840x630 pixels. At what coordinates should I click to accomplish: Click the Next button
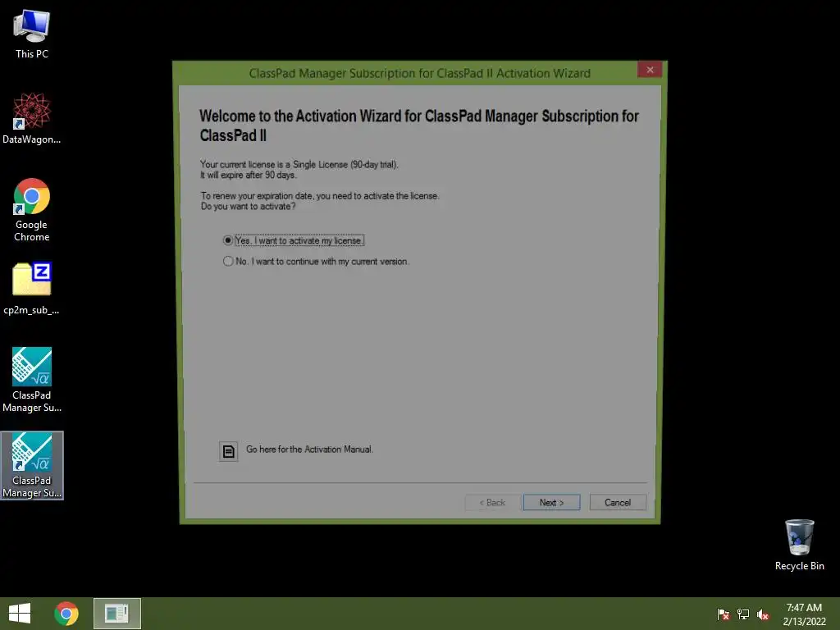click(551, 503)
